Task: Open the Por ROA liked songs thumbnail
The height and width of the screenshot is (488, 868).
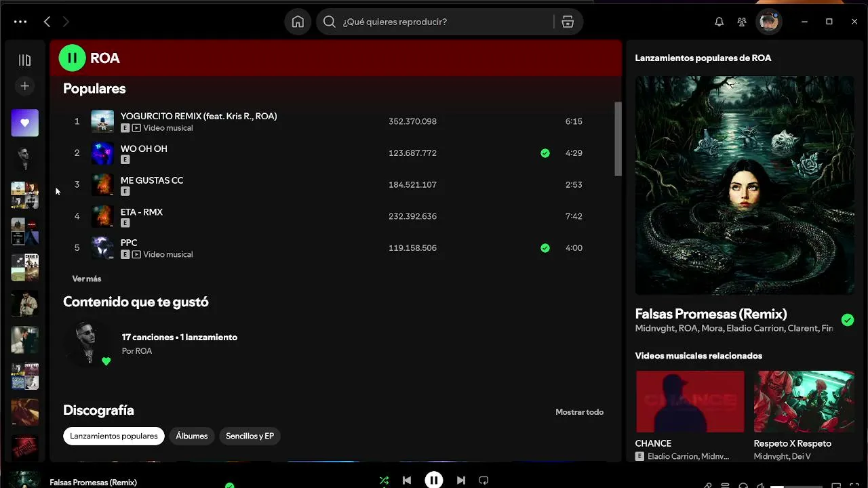Action: (88, 344)
